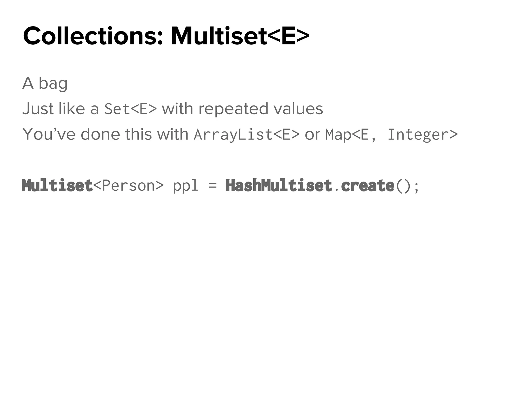The image size is (532, 399).
Task: Click the "ArrayList<E>" code text
Action: coord(247,135)
